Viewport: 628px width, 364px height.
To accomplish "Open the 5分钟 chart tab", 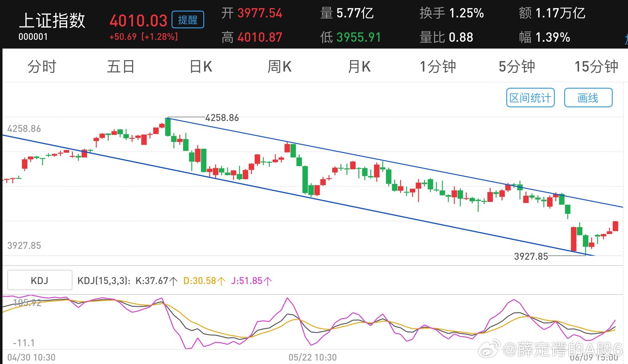I will coord(517,67).
